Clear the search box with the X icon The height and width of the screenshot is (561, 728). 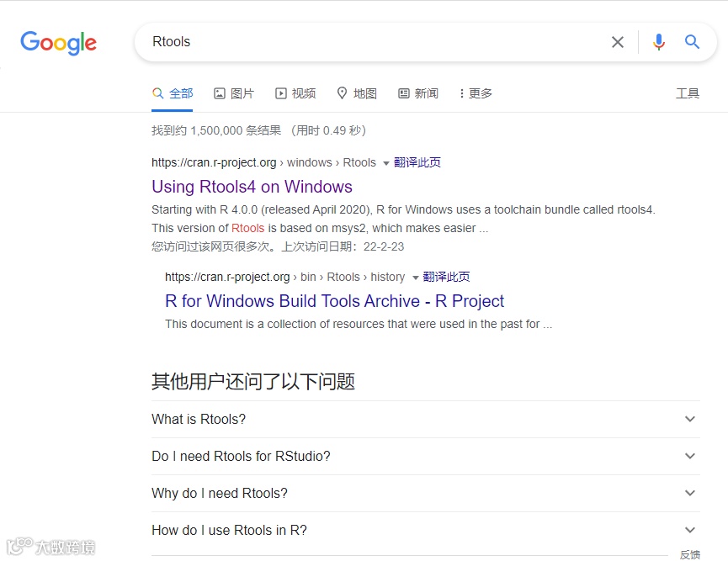tap(618, 42)
